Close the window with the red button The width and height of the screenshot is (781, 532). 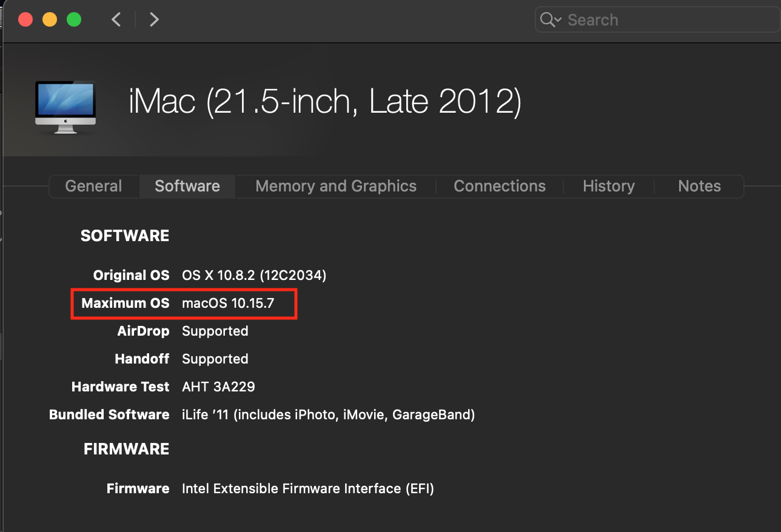tap(25, 19)
